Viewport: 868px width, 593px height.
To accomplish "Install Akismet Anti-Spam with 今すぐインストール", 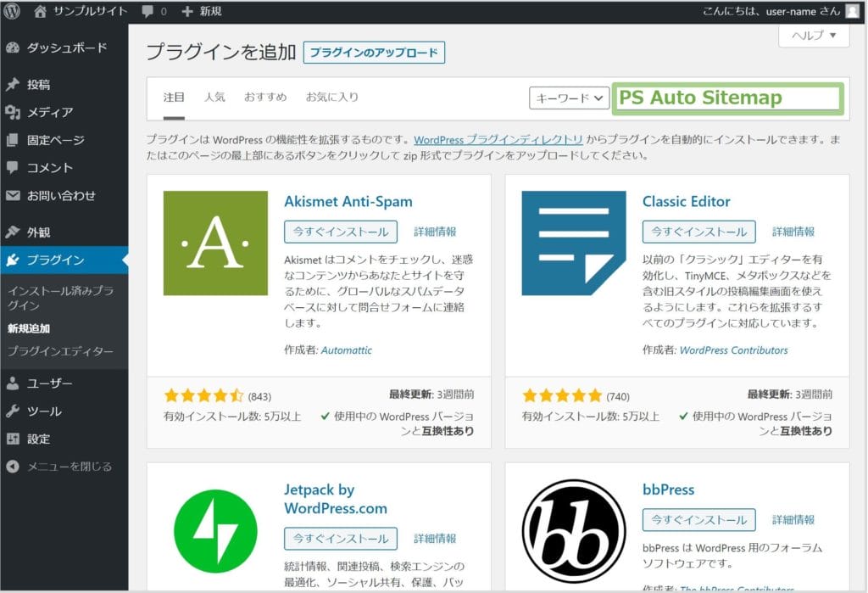I will (341, 232).
